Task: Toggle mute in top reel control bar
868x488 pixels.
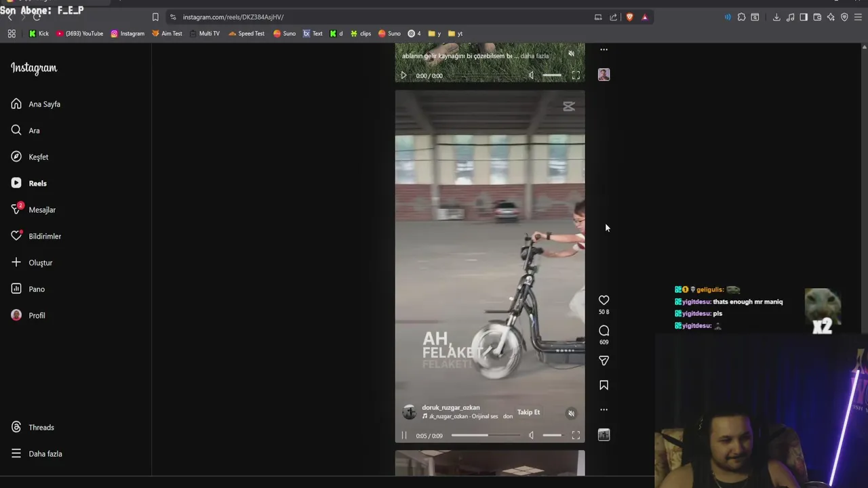Action: pyautogui.click(x=531, y=75)
